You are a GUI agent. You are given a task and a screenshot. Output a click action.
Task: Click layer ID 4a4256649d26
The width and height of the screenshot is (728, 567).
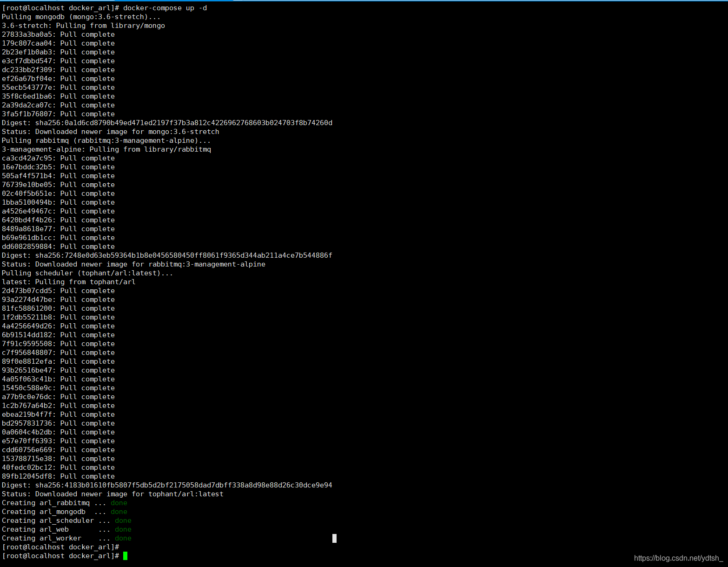click(27, 326)
